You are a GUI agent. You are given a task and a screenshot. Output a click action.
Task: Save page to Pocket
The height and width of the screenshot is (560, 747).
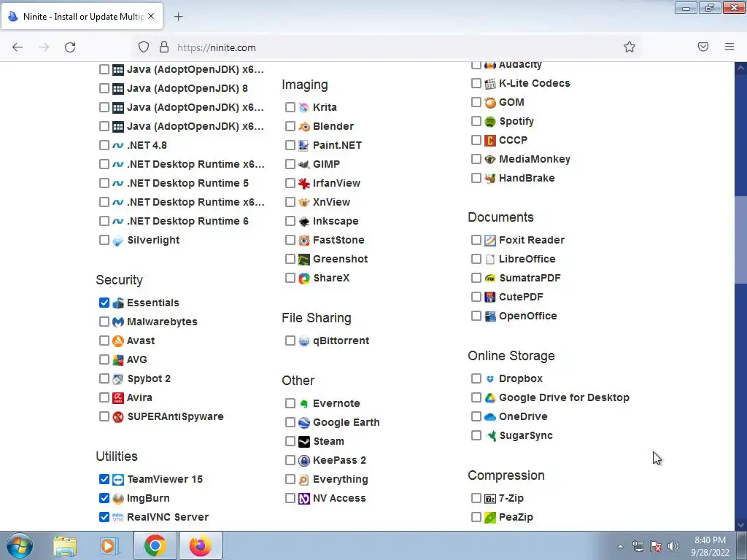tap(703, 47)
